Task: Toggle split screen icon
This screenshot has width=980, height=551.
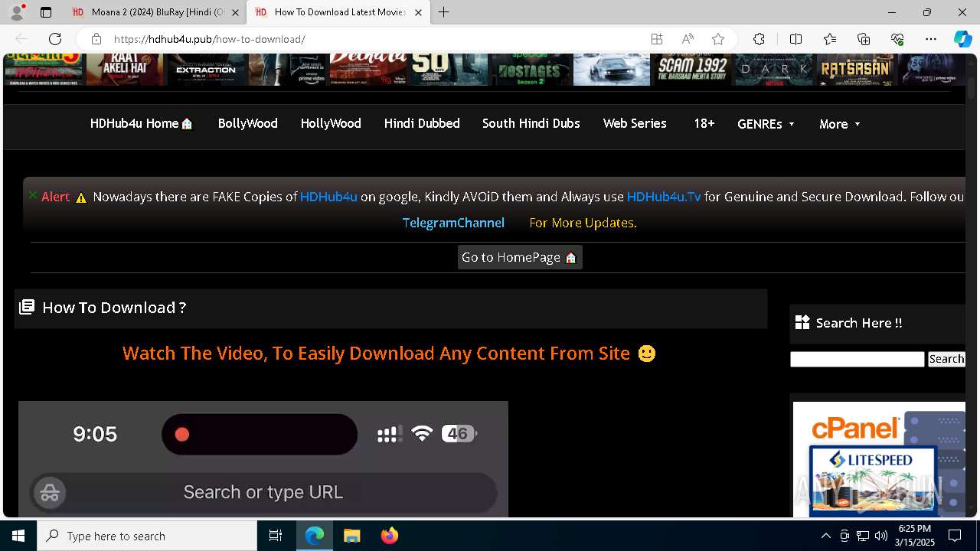Action: tap(795, 39)
